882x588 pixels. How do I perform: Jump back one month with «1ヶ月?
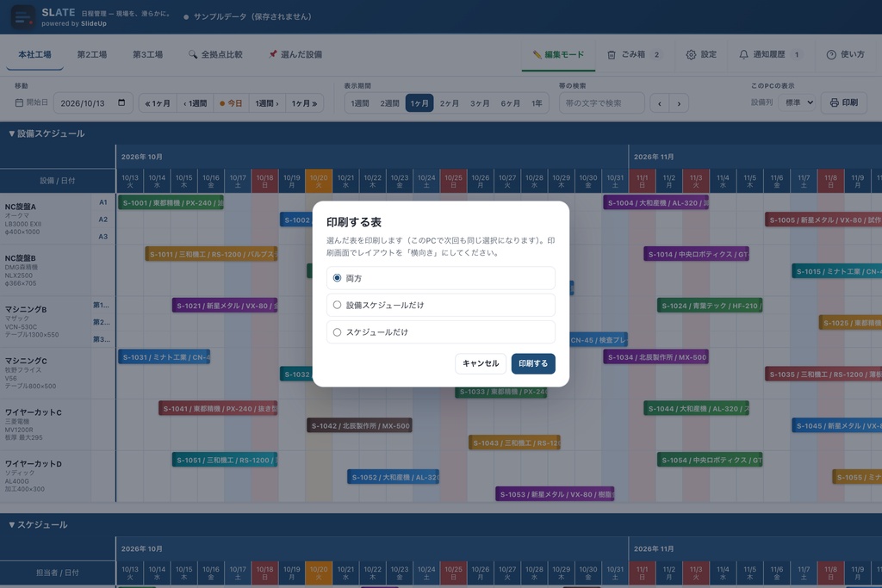click(x=158, y=103)
